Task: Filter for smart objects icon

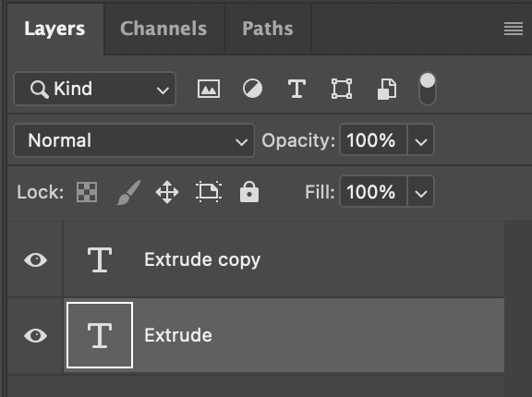Action: point(387,90)
